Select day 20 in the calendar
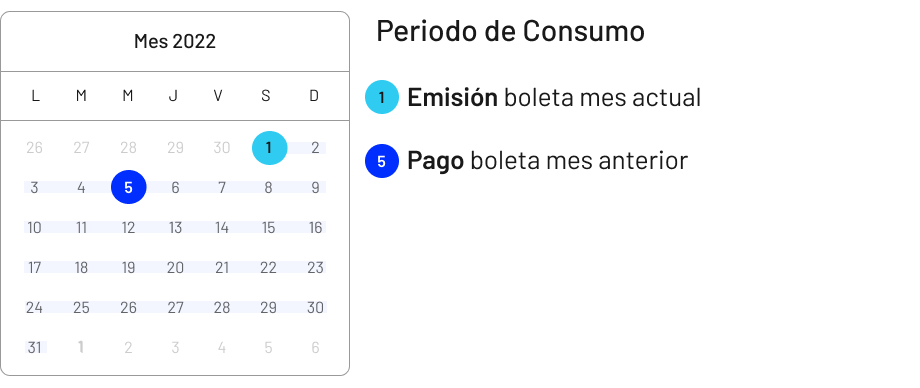920x388 pixels. coord(175,268)
